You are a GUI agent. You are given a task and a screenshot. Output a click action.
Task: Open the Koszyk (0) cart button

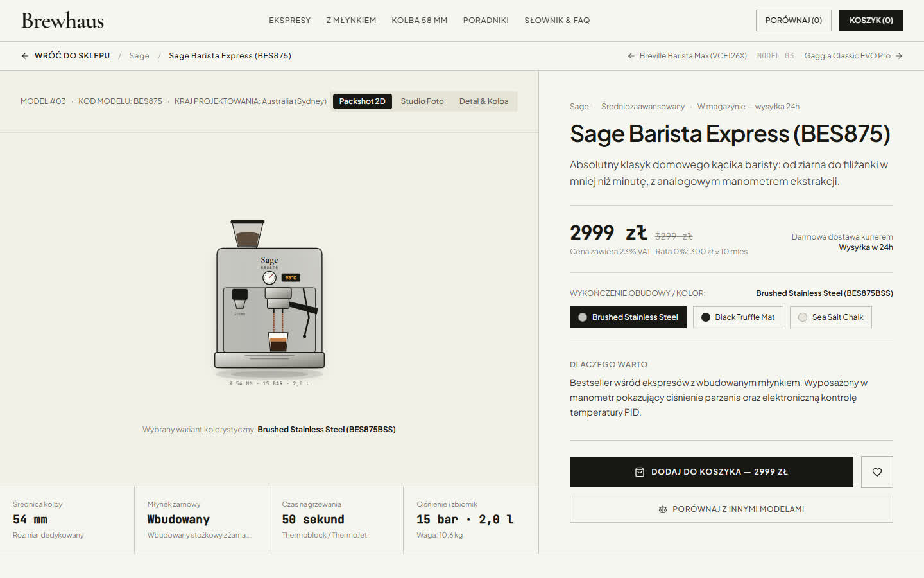coord(871,21)
